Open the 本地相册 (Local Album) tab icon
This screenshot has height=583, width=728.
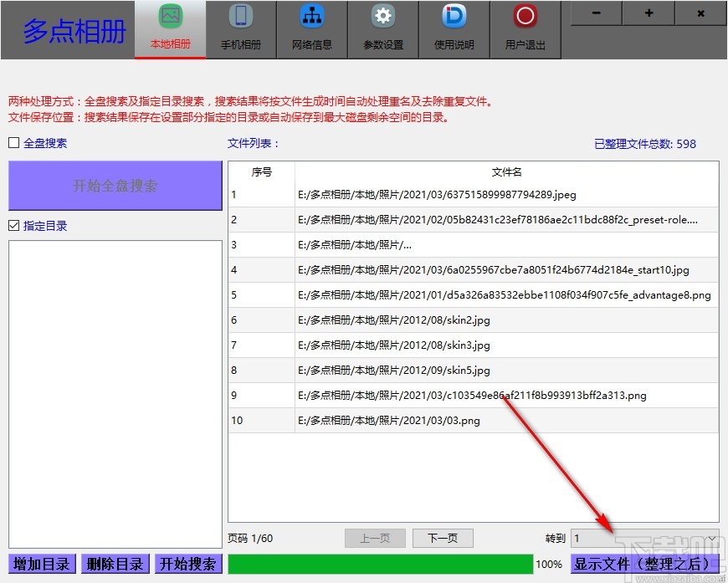(170, 23)
